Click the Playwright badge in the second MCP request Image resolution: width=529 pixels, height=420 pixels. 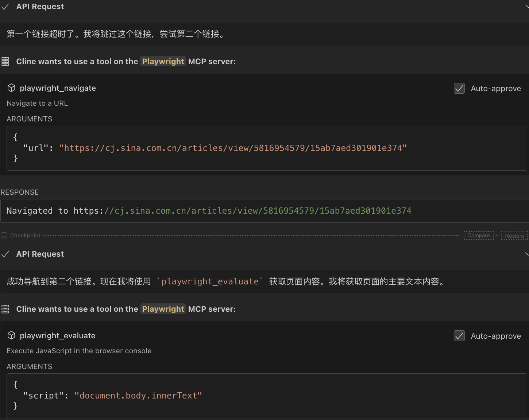click(163, 309)
